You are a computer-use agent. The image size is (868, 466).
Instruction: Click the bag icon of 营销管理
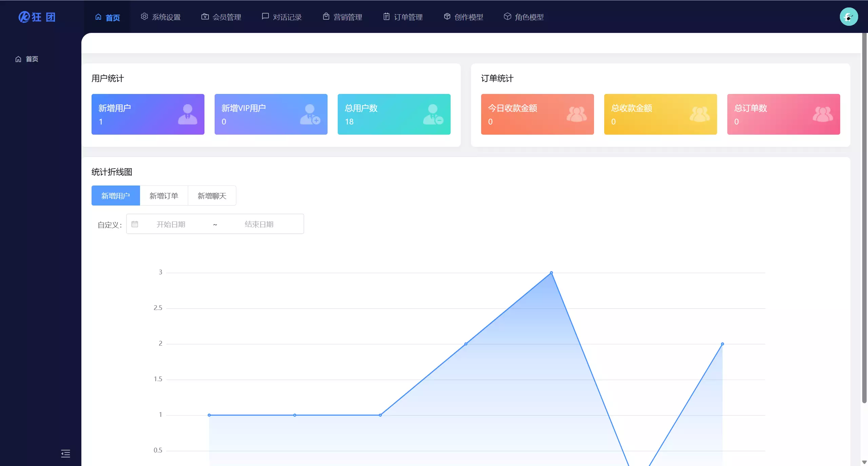pos(326,16)
